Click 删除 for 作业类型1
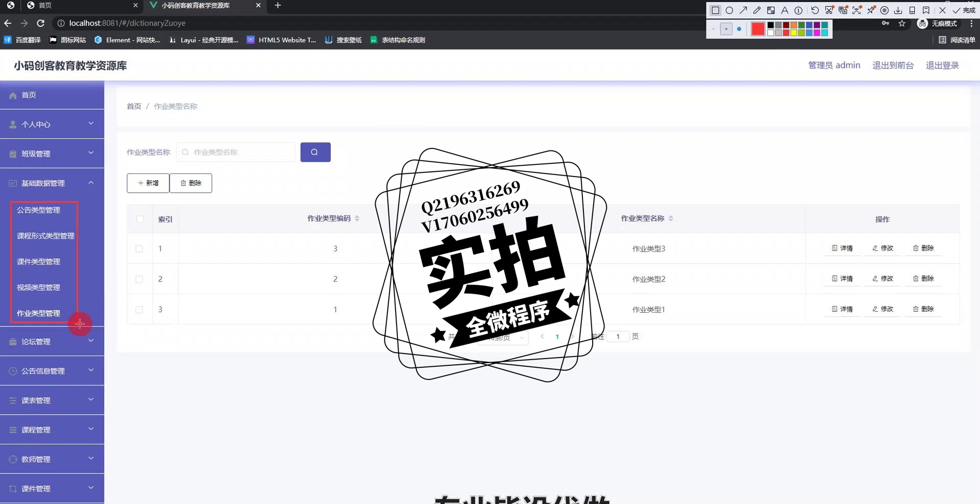Viewport: 980px width, 504px height. coord(923,309)
